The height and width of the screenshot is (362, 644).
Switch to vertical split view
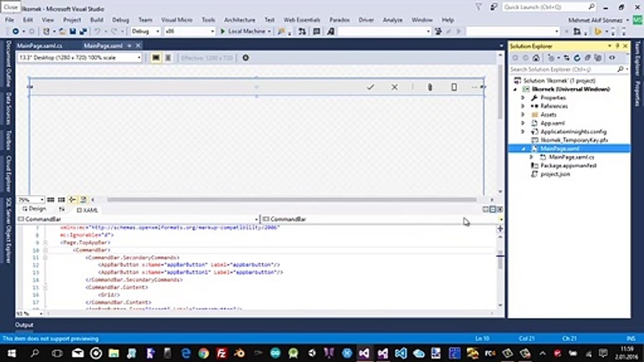point(486,209)
